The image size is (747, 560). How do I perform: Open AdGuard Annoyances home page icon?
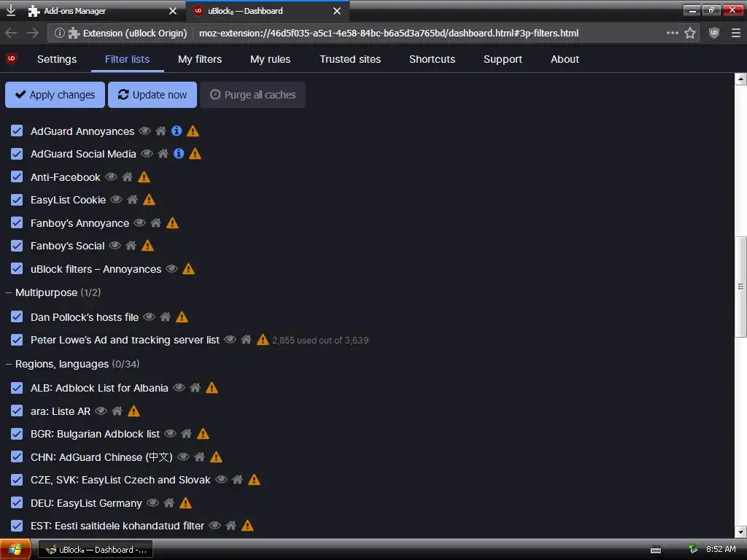click(161, 131)
